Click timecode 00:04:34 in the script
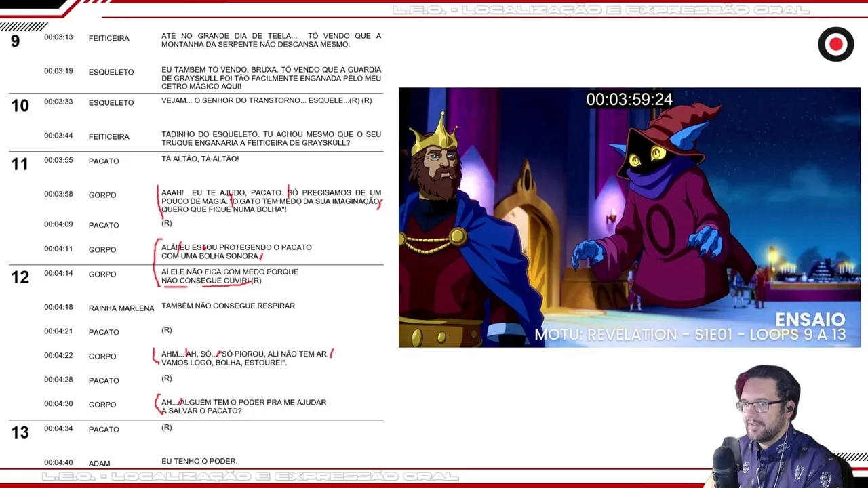 point(58,428)
